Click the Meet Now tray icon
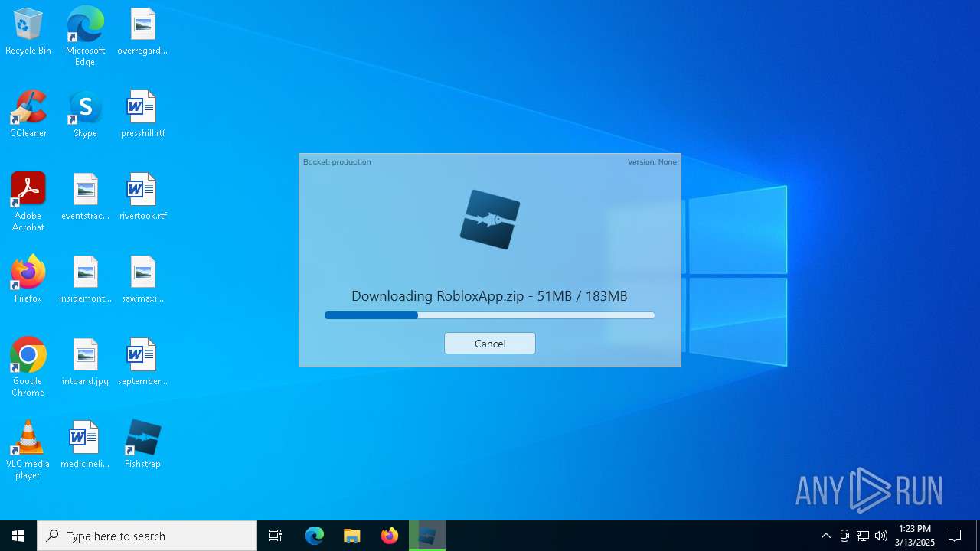980x551 pixels. coord(844,536)
